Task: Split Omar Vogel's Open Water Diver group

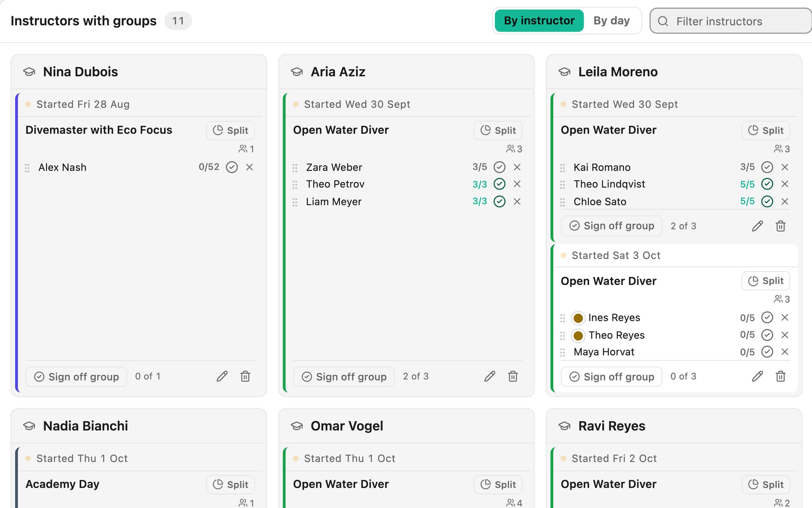Action: (498, 485)
